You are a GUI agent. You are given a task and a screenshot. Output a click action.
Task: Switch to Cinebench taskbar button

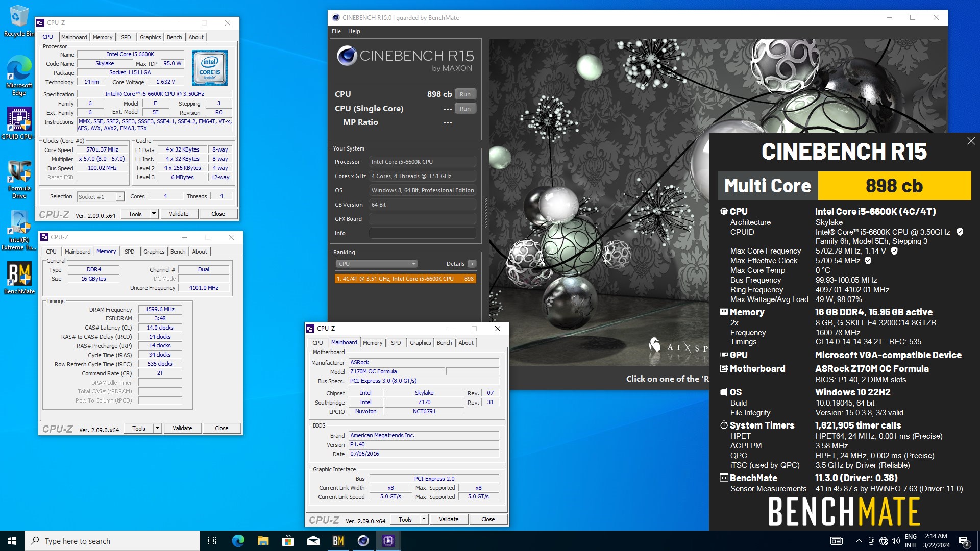tap(363, 541)
